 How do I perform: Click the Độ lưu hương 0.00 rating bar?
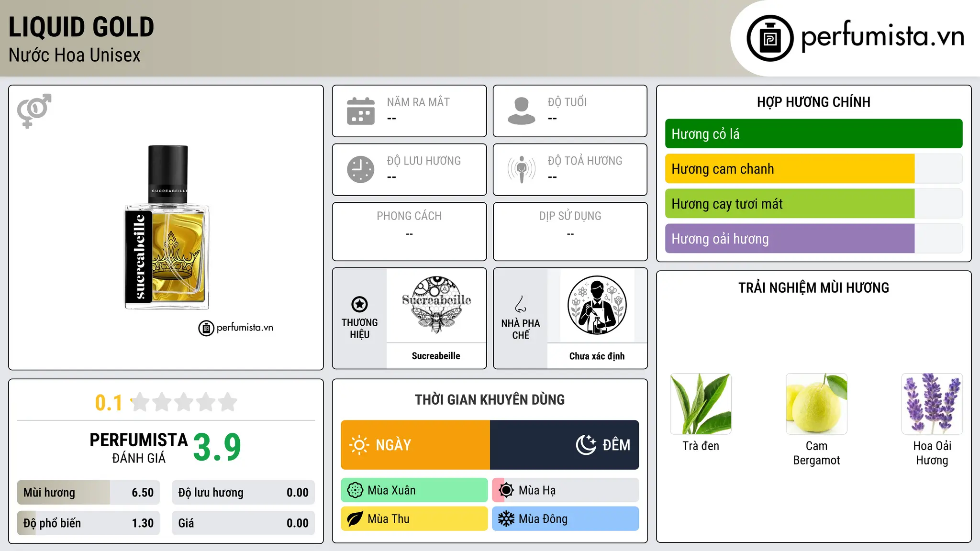coord(243,493)
